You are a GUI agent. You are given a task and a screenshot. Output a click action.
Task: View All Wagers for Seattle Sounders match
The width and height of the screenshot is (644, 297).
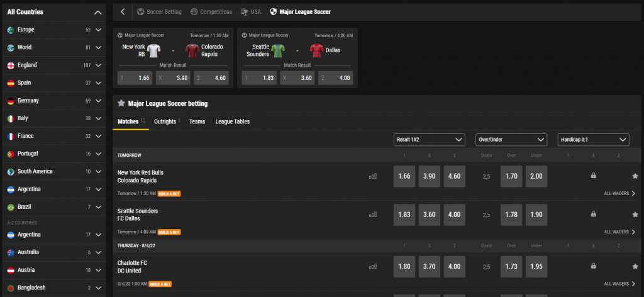(619, 232)
